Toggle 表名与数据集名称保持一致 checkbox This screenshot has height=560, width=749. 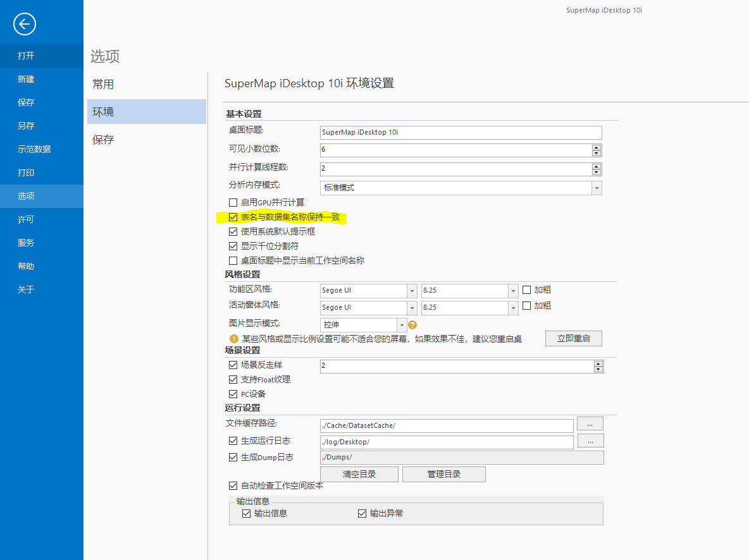tap(233, 217)
